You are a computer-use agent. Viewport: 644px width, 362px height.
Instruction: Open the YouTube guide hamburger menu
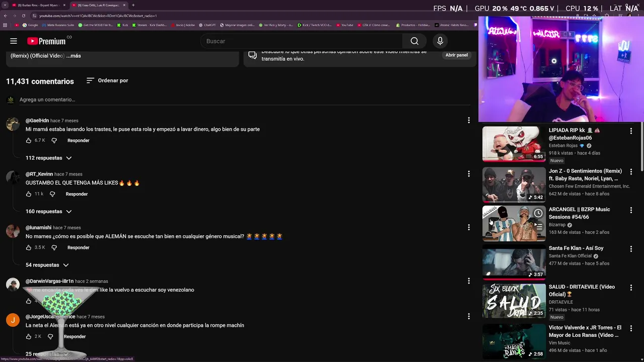(x=14, y=41)
